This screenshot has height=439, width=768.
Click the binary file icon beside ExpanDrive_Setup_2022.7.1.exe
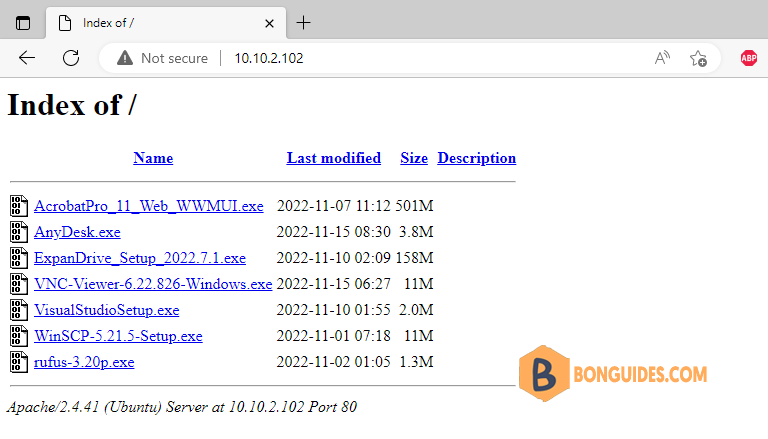click(19, 258)
